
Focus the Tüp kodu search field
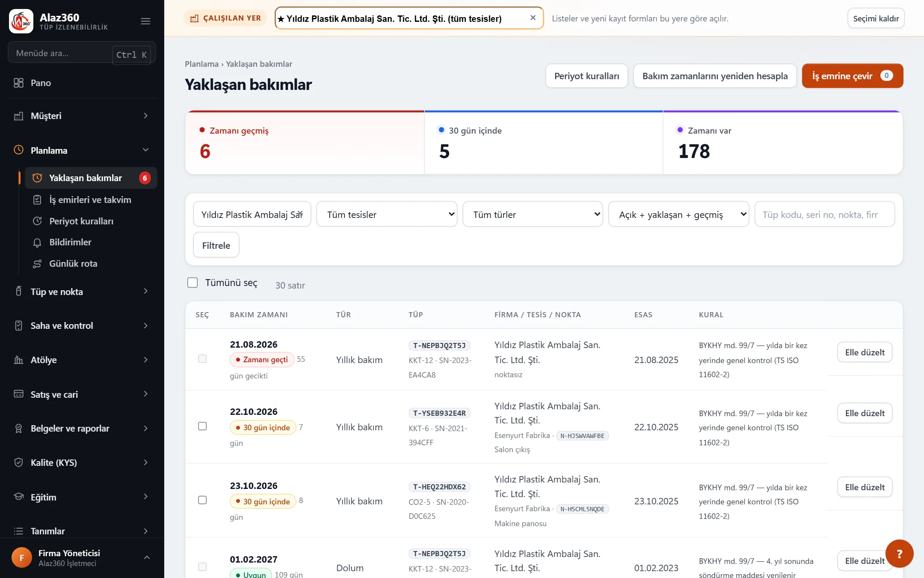coord(824,214)
